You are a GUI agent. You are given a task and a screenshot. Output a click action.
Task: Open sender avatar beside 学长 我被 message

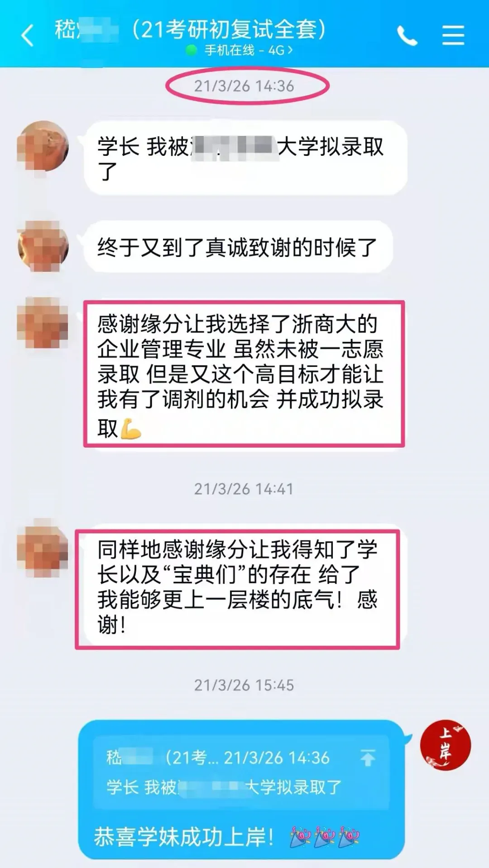click(x=43, y=146)
